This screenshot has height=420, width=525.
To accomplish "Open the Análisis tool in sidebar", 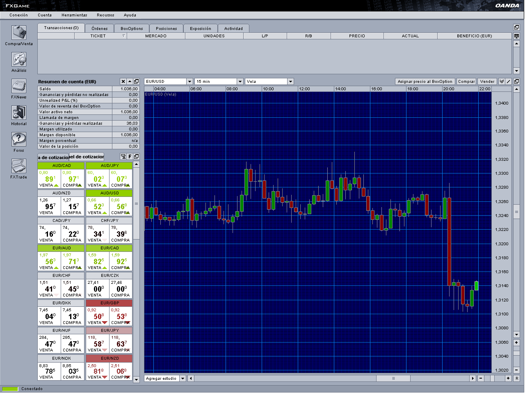I will point(19,59).
